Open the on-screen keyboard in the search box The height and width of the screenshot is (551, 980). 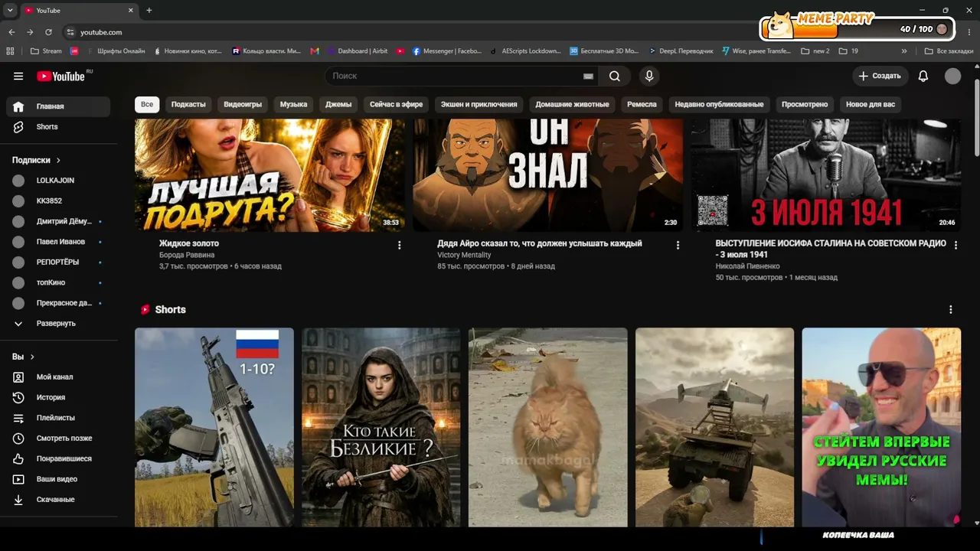588,76
